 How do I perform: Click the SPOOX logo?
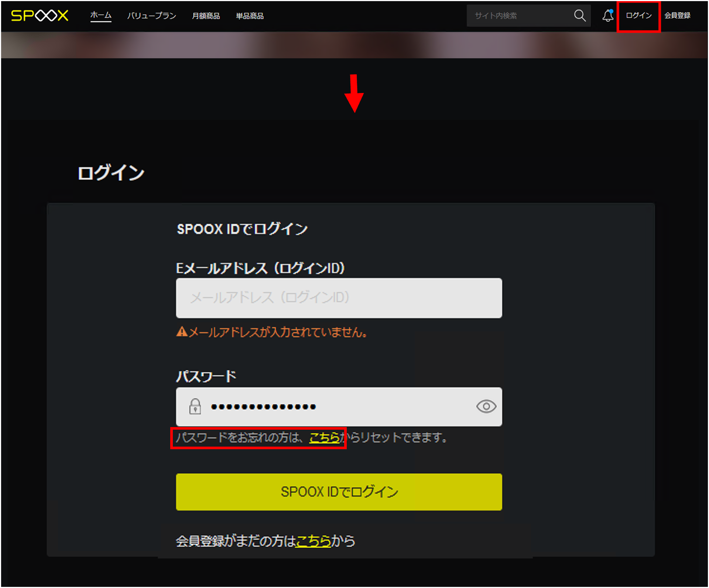tap(40, 16)
